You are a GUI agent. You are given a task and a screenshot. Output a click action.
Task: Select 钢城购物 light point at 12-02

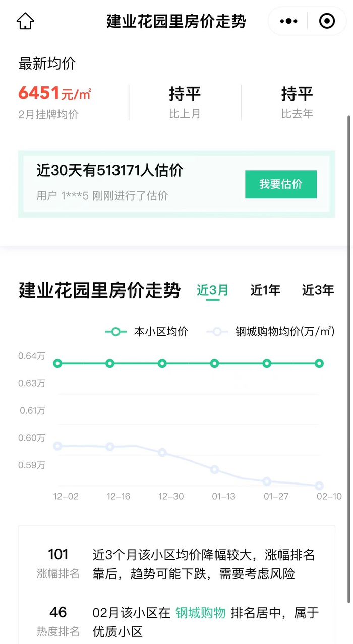coord(57,446)
